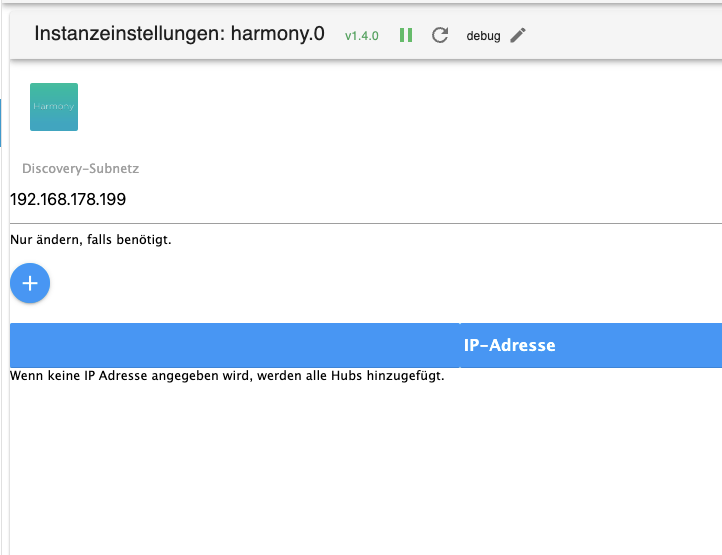Click the note about all Hubs being added
This screenshot has width=722, height=555.
(x=227, y=376)
